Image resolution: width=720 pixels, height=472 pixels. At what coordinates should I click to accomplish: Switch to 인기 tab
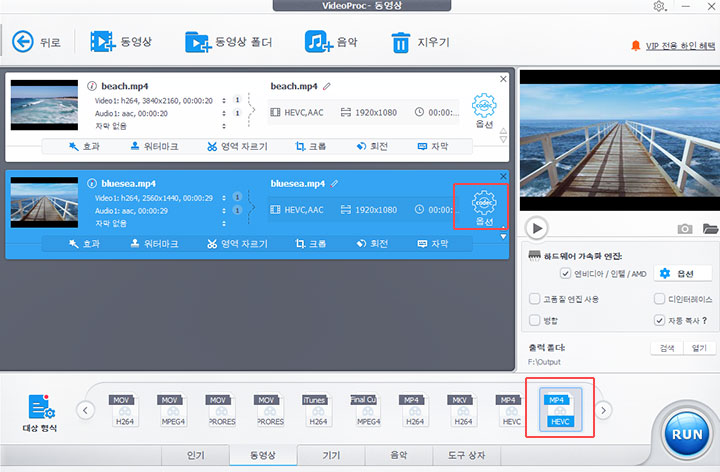(x=196, y=455)
